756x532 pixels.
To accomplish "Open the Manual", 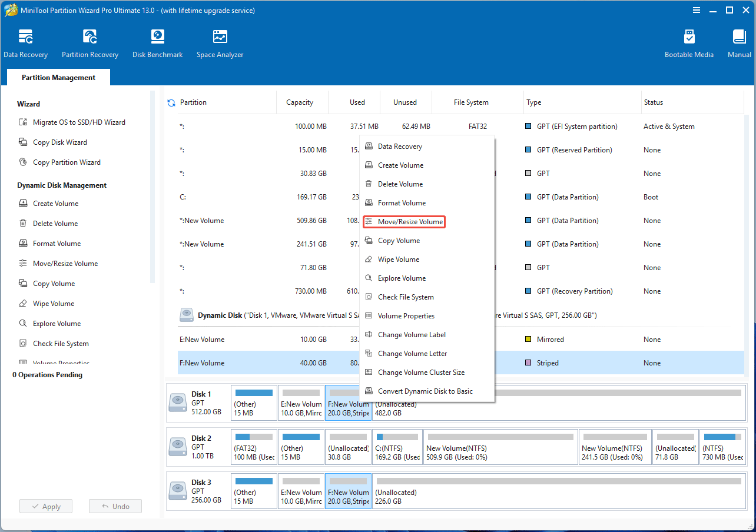I will (739, 41).
